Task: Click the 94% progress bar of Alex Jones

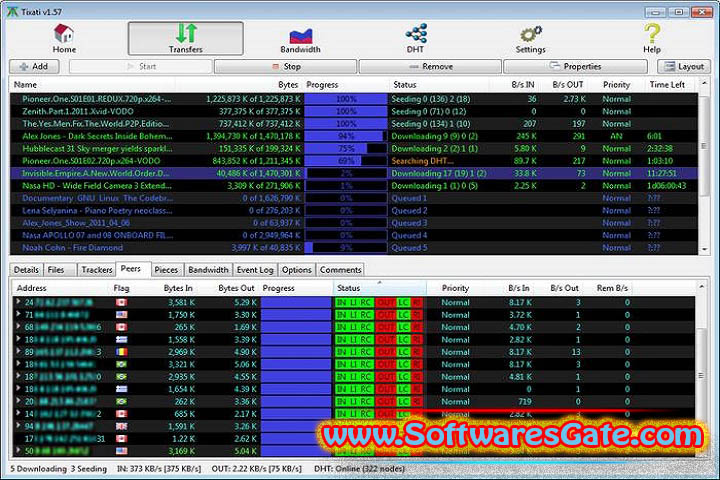Action: pos(346,136)
